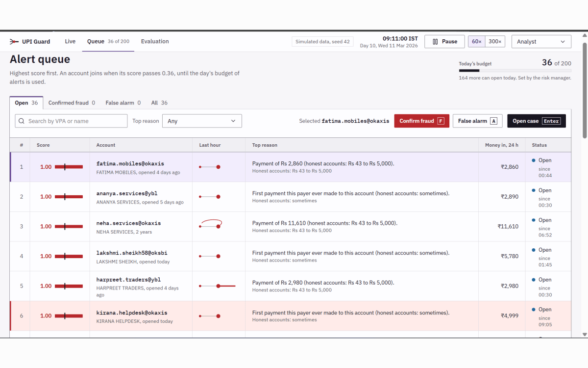588x368 pixels.
Task: Click the Search by VPA or name field
Action: [x=71, y=121]
